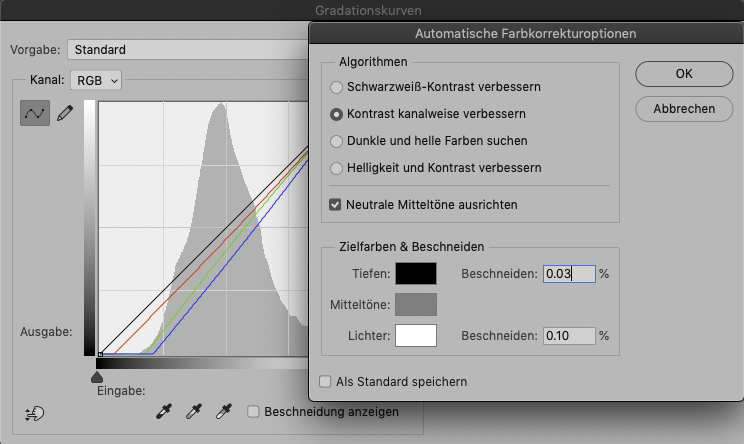Click the Abbrechen button

684,108
